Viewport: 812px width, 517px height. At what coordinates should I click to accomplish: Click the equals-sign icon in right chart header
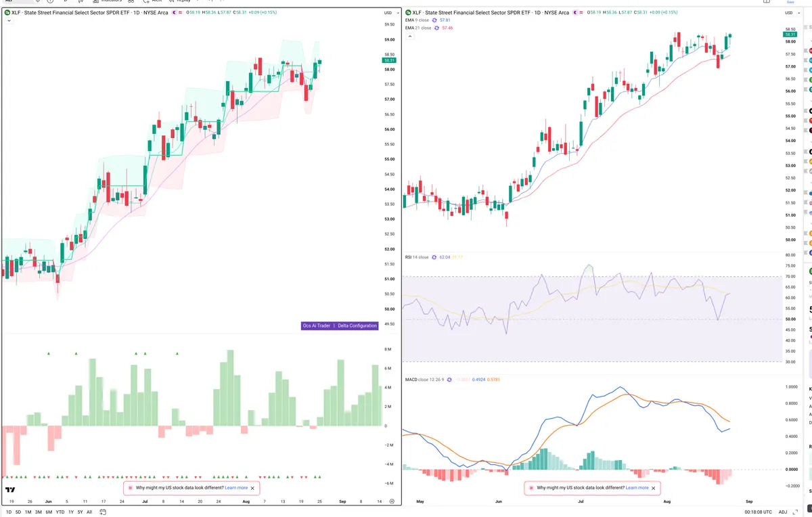[x=581, y=12]
